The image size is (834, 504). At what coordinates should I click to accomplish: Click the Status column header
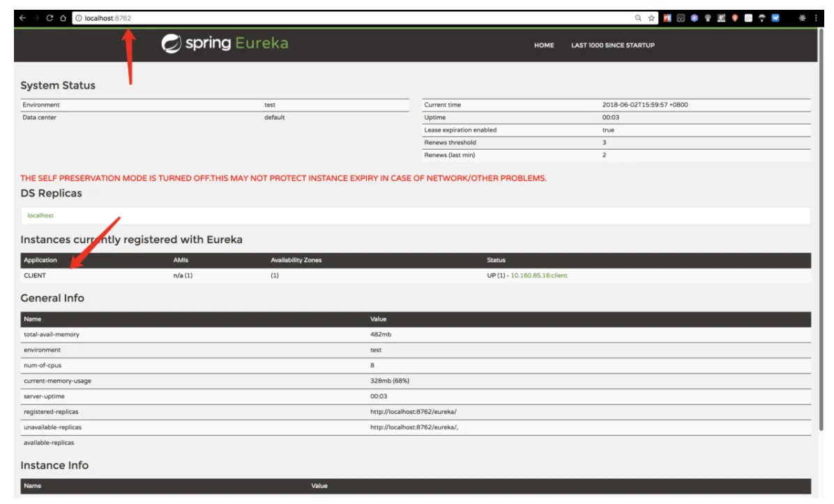(x=496, y=260)
